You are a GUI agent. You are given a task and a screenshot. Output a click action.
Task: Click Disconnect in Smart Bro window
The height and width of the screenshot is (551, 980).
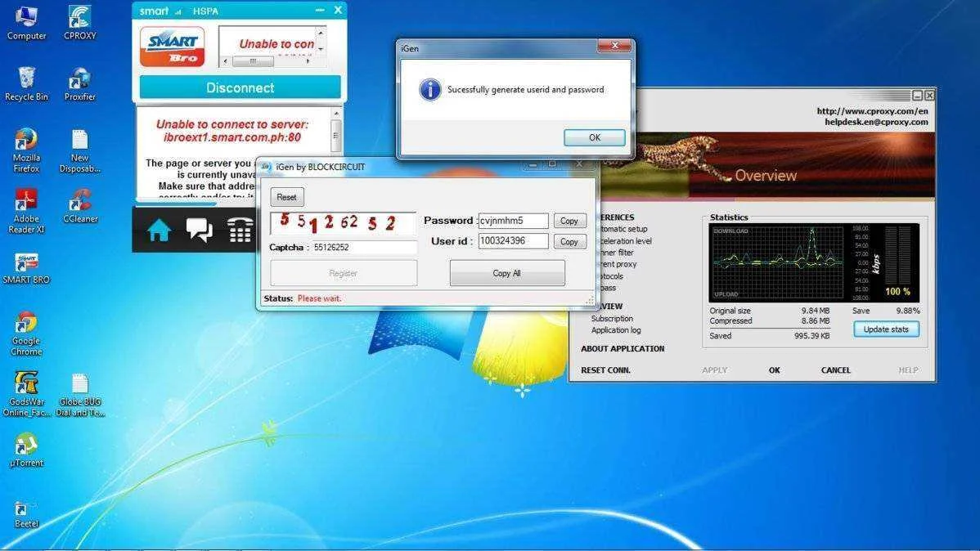click(240, 87)
